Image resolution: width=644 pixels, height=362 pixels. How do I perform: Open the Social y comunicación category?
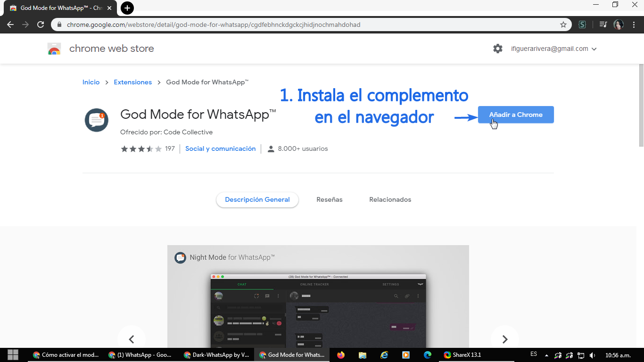(220, 148)
